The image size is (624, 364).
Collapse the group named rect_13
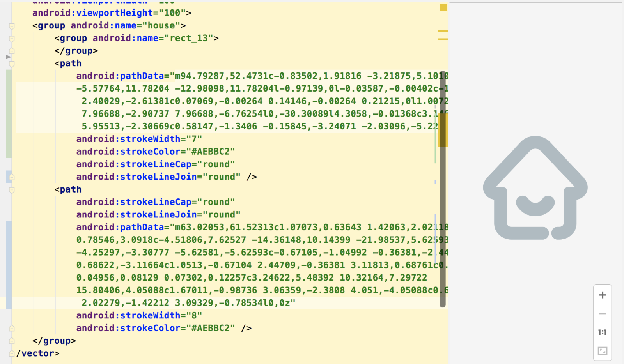click(x=12, y=39)
